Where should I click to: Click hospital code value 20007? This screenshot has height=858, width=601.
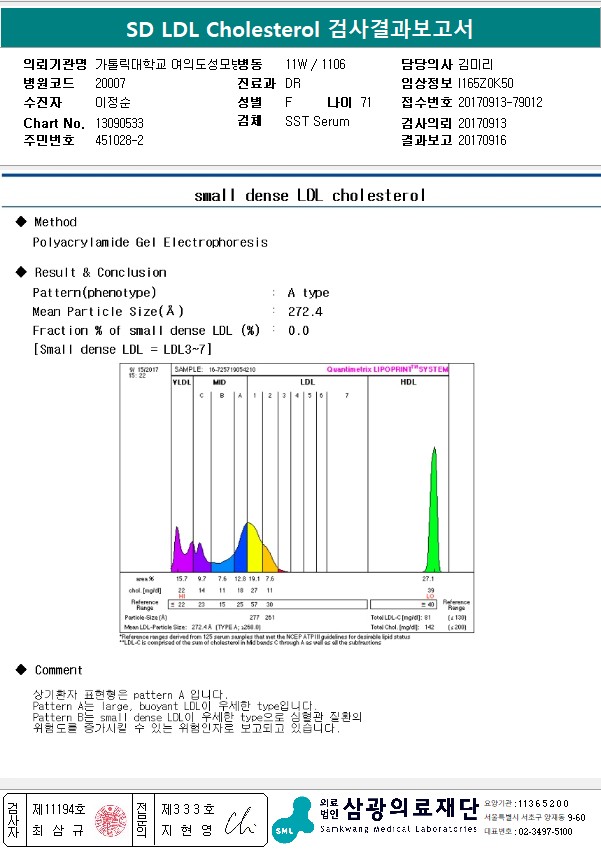click(111, 83)
